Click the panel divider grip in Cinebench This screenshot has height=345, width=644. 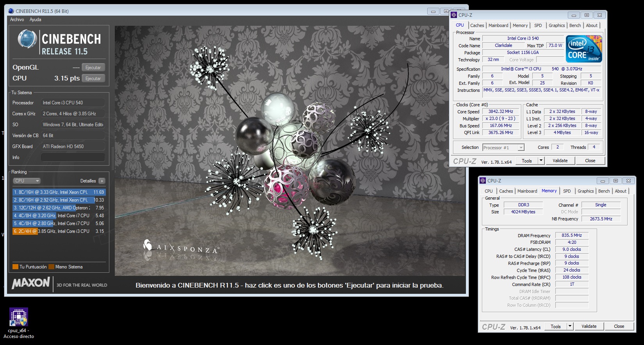[112, 158]
